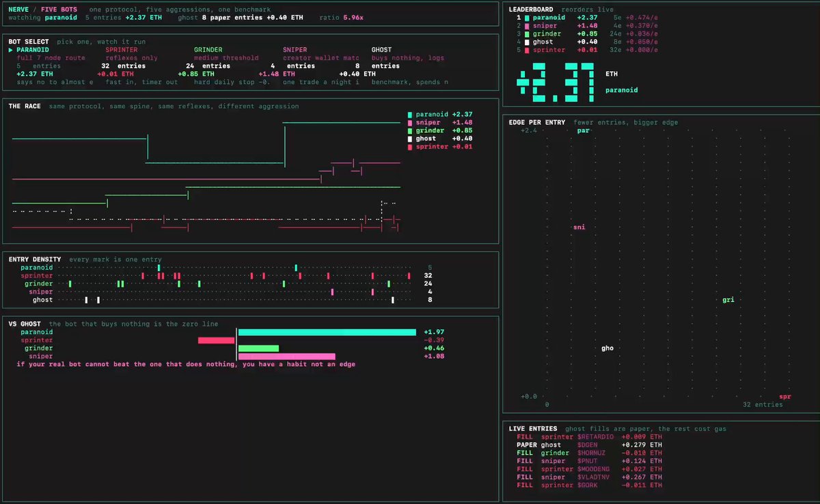Click grinder's green swatch in The Race legend

(x=410, y=130)
